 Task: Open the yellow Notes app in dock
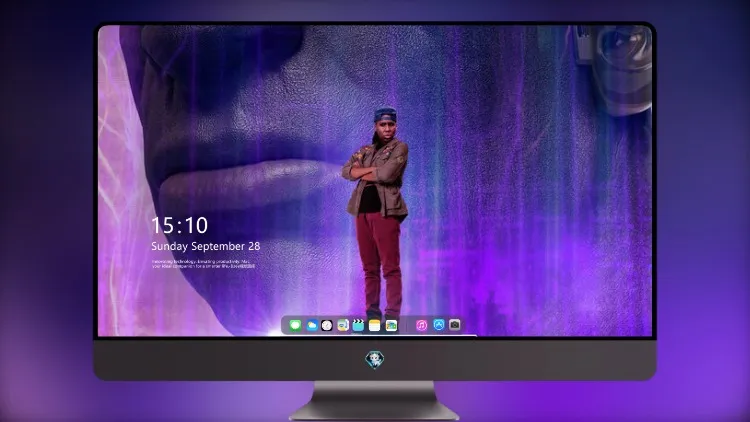pyautogui.click(x=375, y=325)
